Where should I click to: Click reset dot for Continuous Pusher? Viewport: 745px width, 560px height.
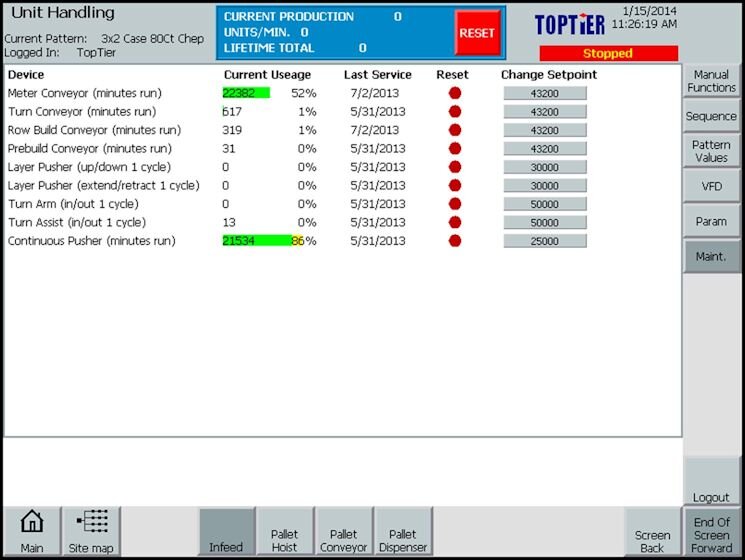pos(456,241)
